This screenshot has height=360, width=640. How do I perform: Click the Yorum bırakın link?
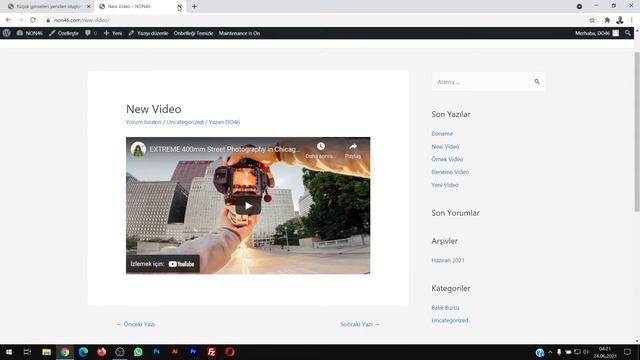(144, 122)
